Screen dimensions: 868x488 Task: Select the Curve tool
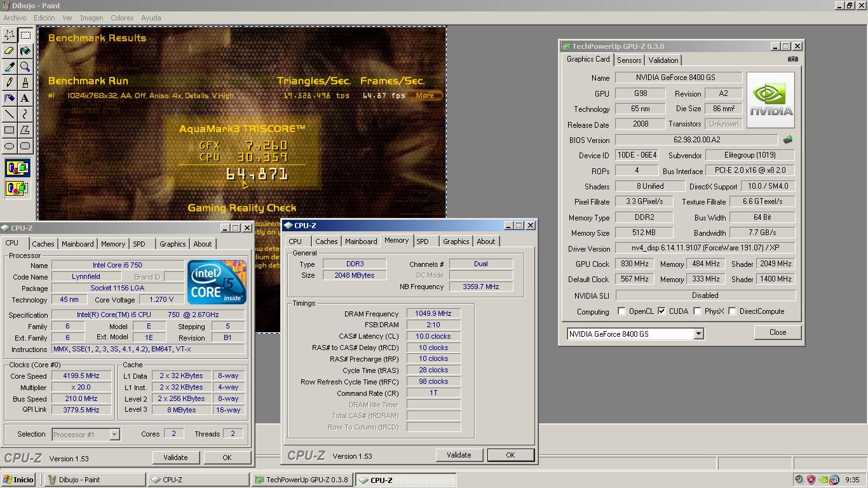[x=25, y=114]
